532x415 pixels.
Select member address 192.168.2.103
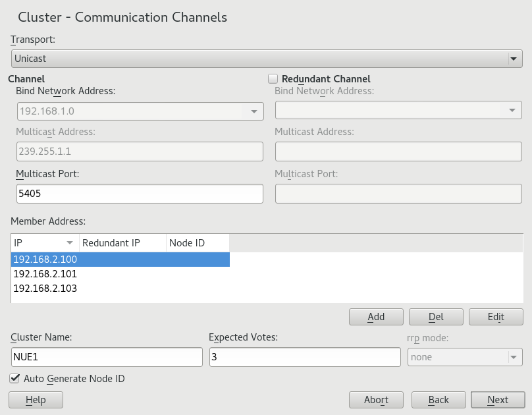click(45, 289)
